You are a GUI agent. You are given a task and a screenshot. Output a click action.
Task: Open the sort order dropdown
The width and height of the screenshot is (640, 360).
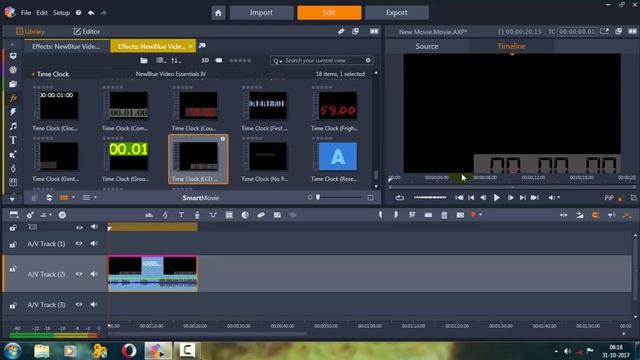point(176,60)
